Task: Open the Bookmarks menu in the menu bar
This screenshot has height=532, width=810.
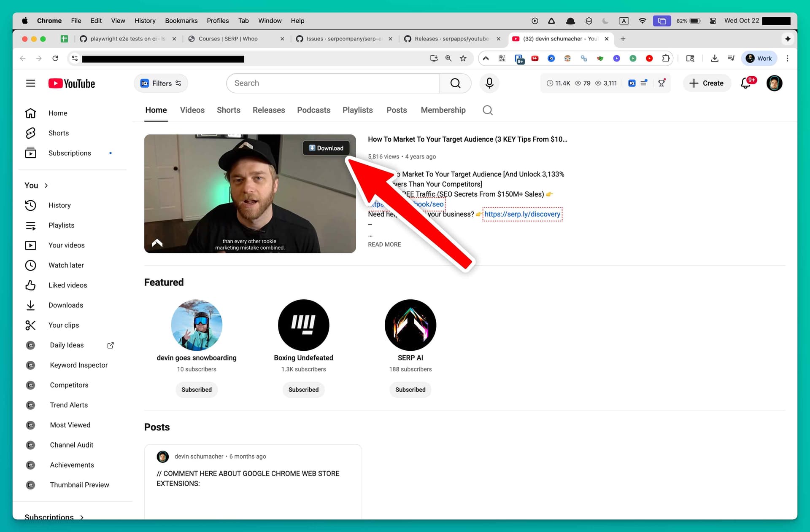Action: (x=181, y=20)
